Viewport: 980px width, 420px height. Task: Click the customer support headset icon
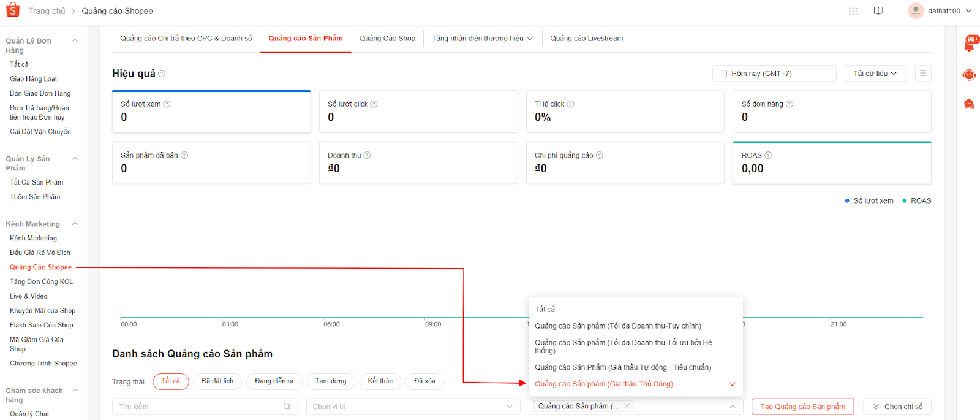point(969,75)
